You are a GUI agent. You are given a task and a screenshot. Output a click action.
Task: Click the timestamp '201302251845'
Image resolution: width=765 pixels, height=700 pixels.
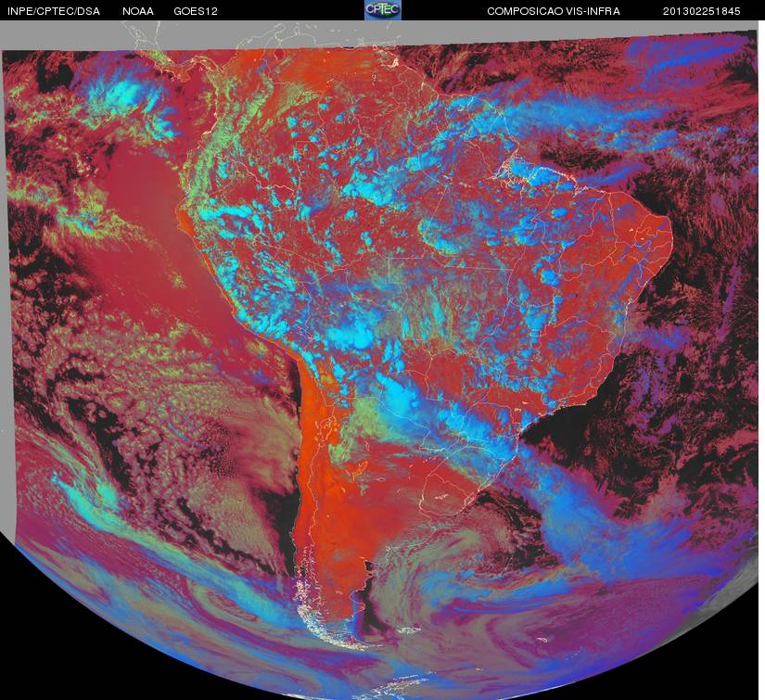tap(702, 11)
